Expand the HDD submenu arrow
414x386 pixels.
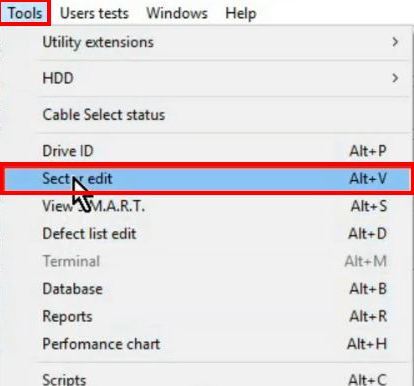pyautogui.click(x=395, y=78)
